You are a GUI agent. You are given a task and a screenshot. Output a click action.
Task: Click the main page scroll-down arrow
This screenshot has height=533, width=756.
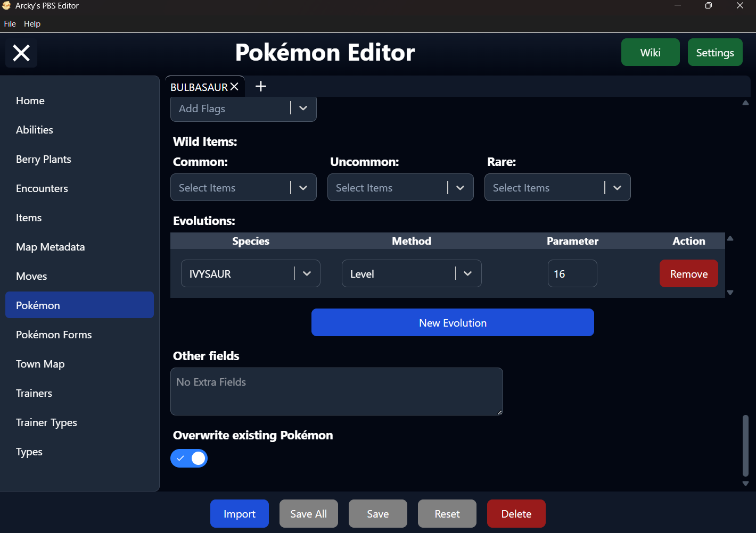click(745, 484)
